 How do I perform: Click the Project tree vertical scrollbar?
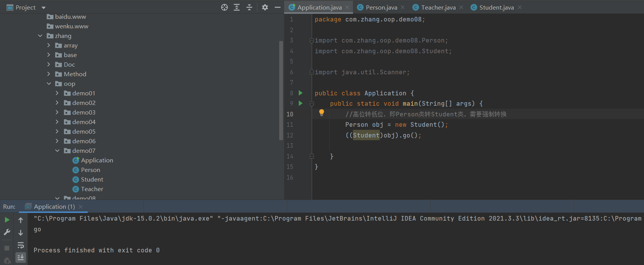pyautogui.click(x=281, y=90)
